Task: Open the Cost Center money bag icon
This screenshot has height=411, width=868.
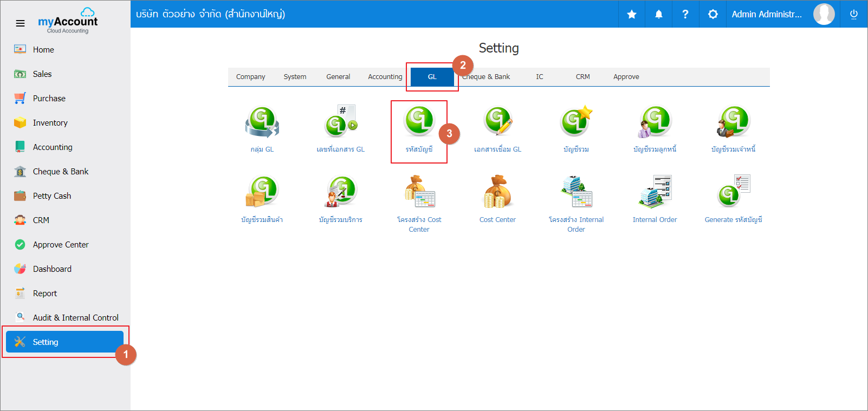Action: (498, 192)
